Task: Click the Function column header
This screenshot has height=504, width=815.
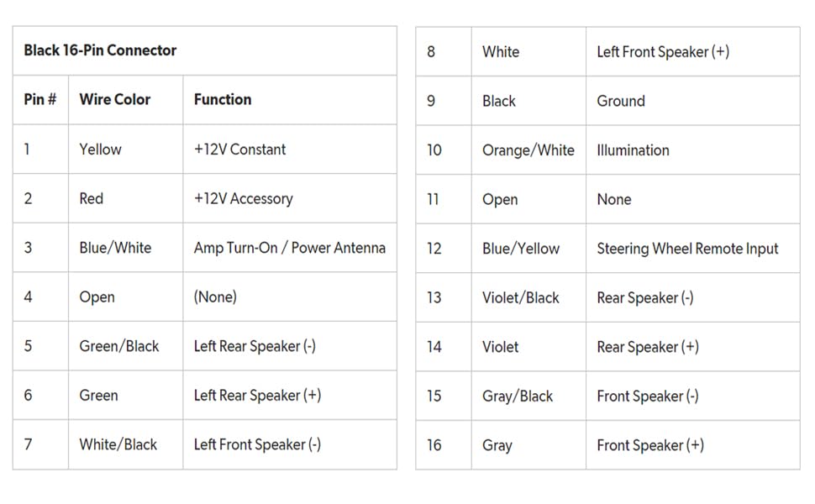Action: [223, 99]
